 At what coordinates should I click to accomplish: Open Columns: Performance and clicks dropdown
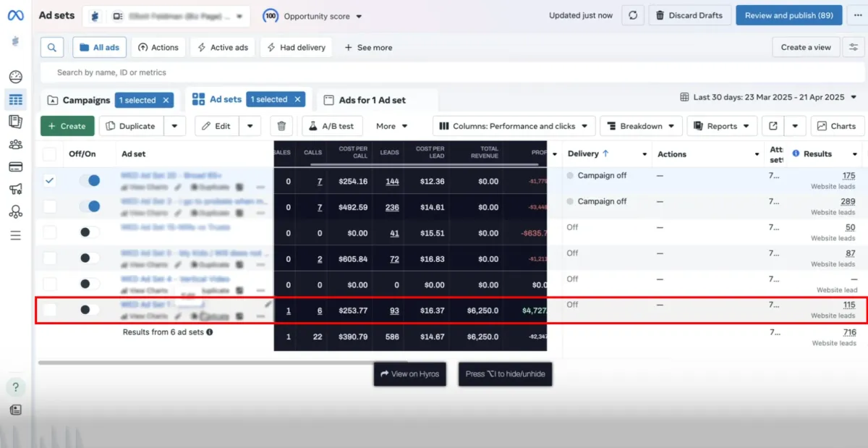click(x=514, y=126)
